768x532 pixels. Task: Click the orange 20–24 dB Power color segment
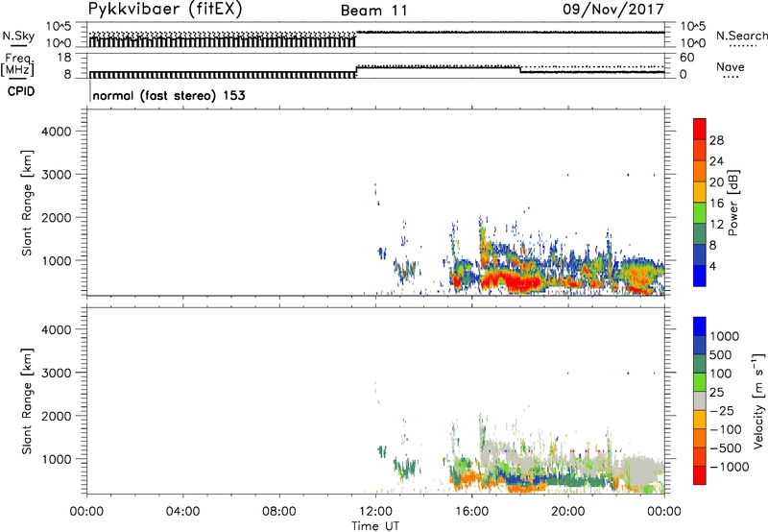(x=700, y=172)
